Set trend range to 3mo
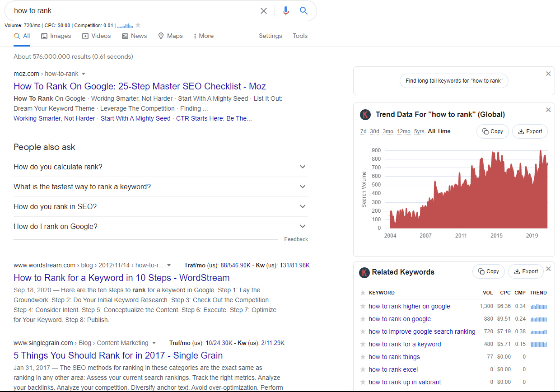This screenshot has height=392, width=560. tap(388, 131)
